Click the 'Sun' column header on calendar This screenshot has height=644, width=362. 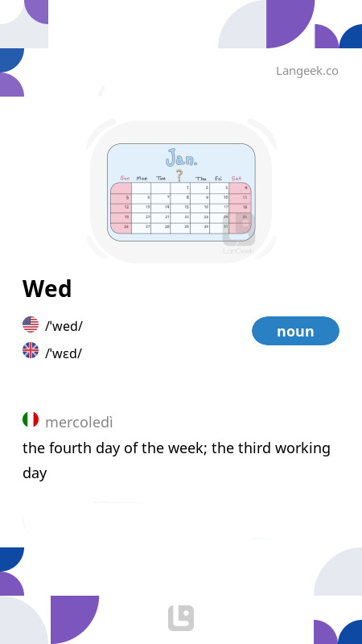pyautogui.click(x=125, y=178)
